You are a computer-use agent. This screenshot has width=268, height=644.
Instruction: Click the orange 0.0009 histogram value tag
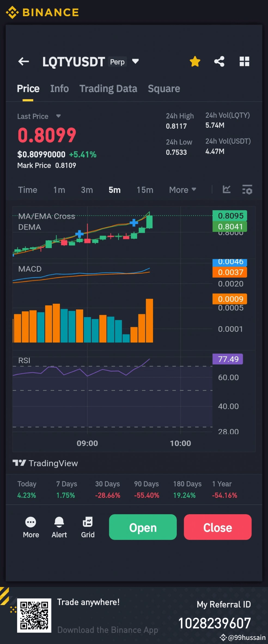pyautogui.click(x=230, y=299)
